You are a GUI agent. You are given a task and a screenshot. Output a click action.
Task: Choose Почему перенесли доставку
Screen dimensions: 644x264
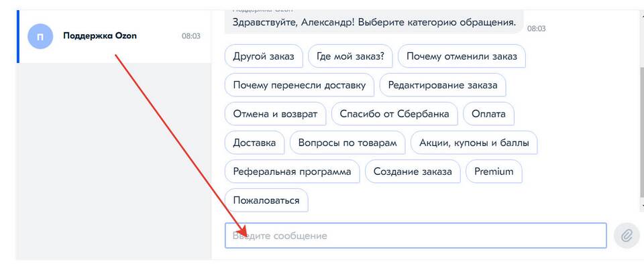click(x=299, y=85)
